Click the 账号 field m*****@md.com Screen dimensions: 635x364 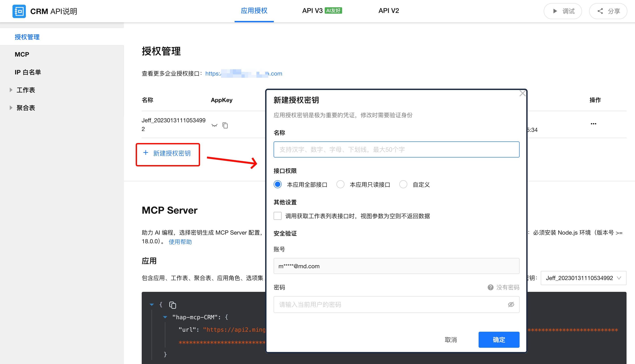coord(396,266)
